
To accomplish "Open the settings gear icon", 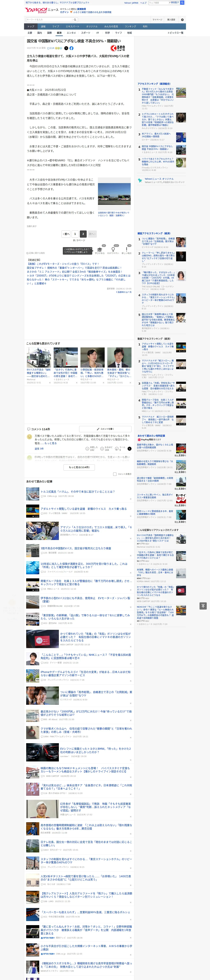I will point(182,20).
